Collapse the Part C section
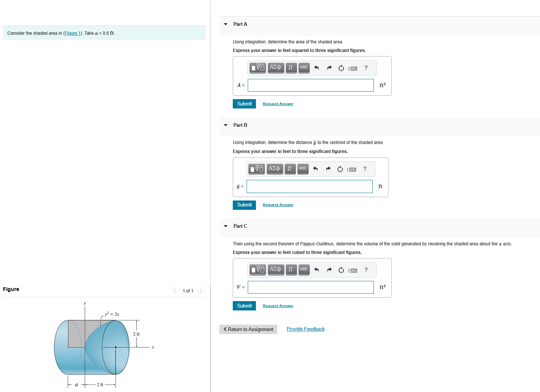Screen dimensions: 540x392 (x=226, y=226)
